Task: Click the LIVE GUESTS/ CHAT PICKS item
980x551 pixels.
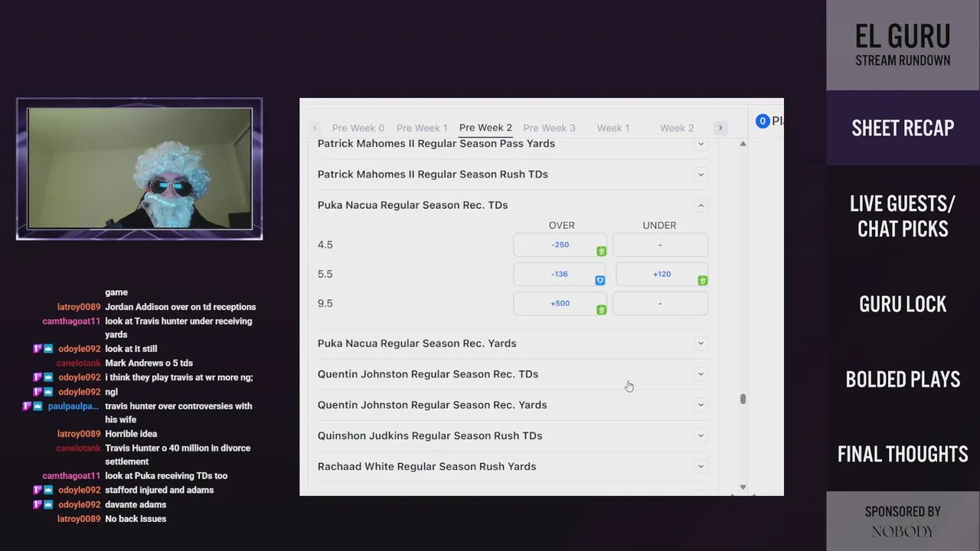Action: tap(903, 217)
